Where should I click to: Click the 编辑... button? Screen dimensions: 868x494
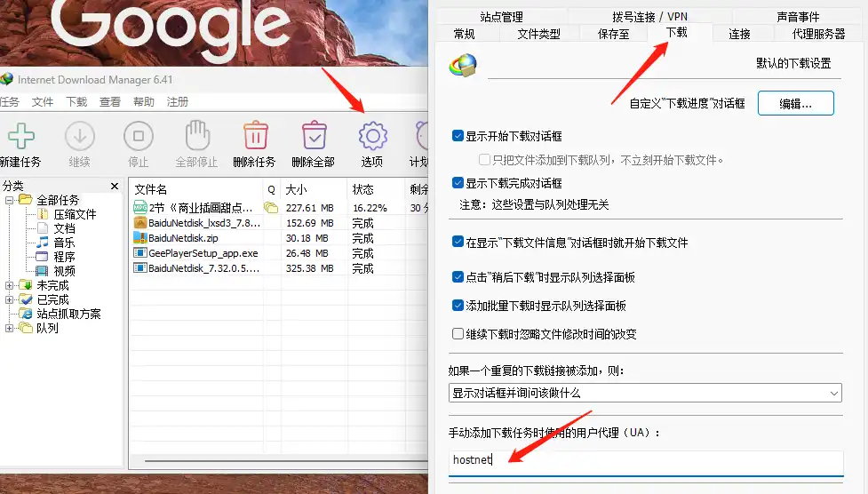point(795,104)
